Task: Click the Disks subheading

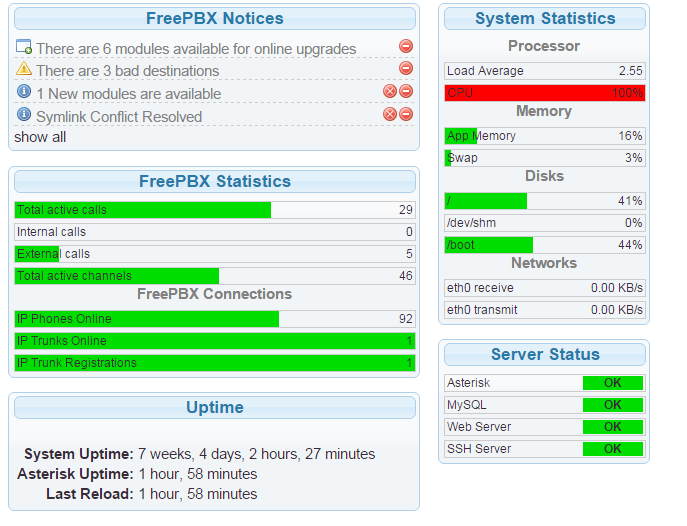Action: [x=544, y=176]
